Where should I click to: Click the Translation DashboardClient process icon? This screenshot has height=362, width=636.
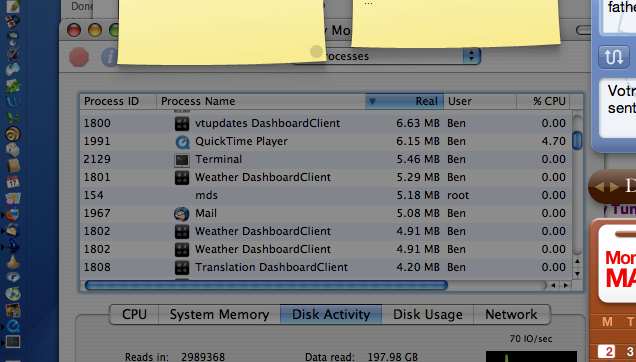click(x=182, y=267)
